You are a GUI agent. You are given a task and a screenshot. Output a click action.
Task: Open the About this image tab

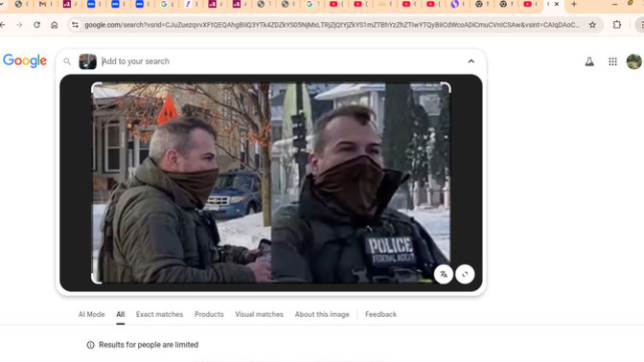tap(322, 314)
